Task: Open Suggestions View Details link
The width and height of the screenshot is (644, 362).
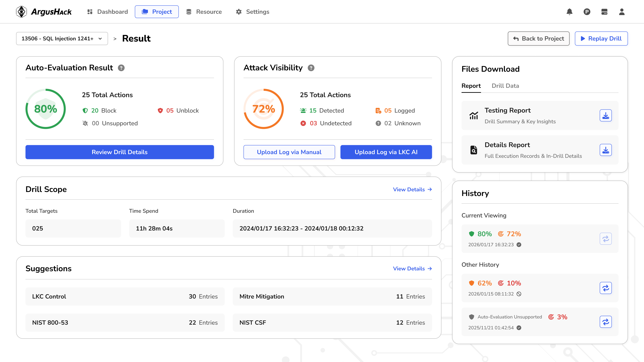Action: [413, 269]
